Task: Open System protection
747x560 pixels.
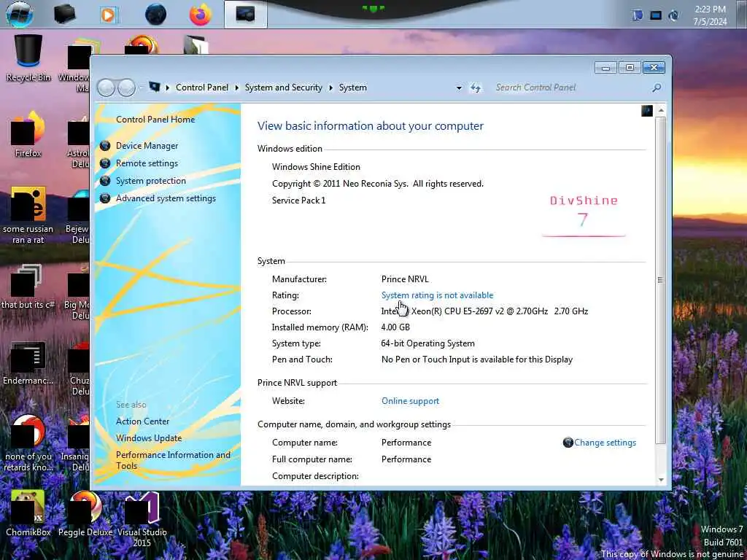Action: coord(150,181)
